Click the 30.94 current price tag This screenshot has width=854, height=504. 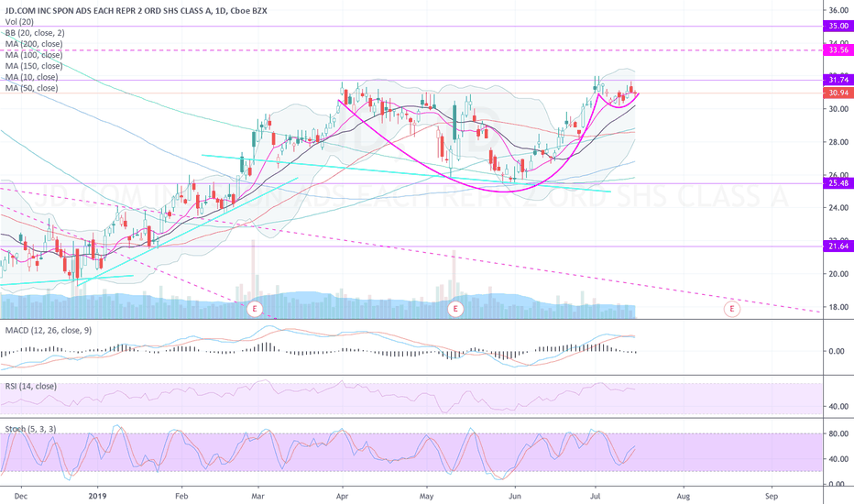pyautogui.click(x=838, y=93)
